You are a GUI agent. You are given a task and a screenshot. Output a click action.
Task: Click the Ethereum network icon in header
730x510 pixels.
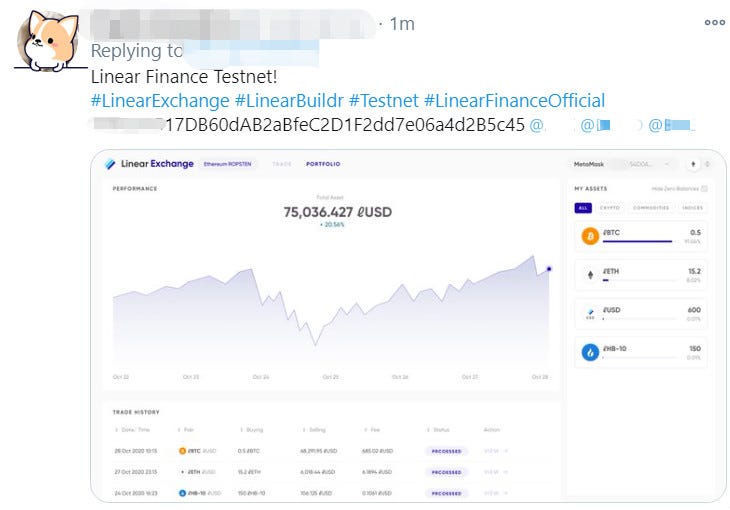(694, 164)
